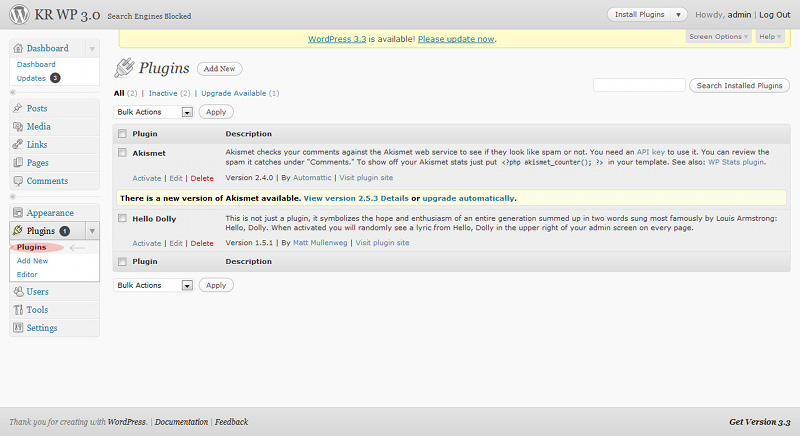
Task: Click the Log Out link
Action: pyautogui.click(x=774, y=15)
